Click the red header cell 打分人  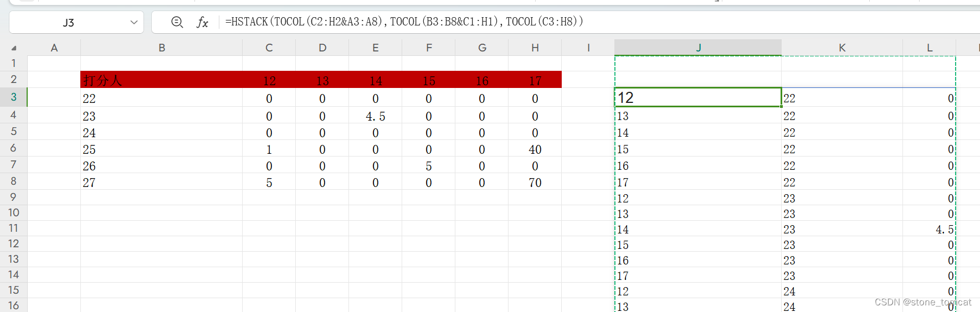(161, 80)
